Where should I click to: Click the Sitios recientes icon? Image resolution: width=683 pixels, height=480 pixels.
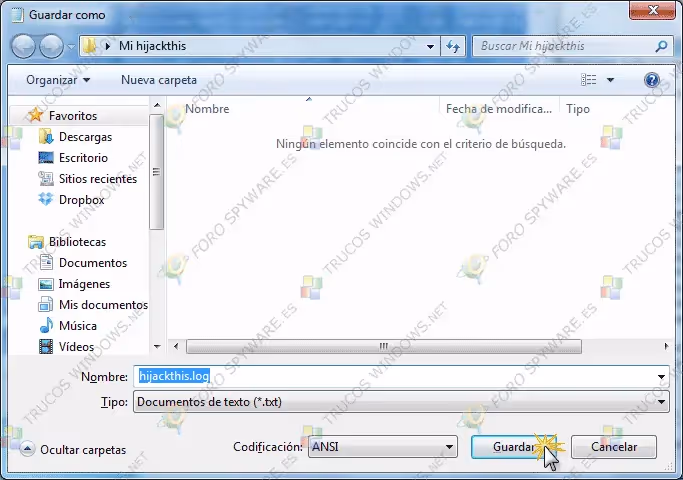coord(46,178)
